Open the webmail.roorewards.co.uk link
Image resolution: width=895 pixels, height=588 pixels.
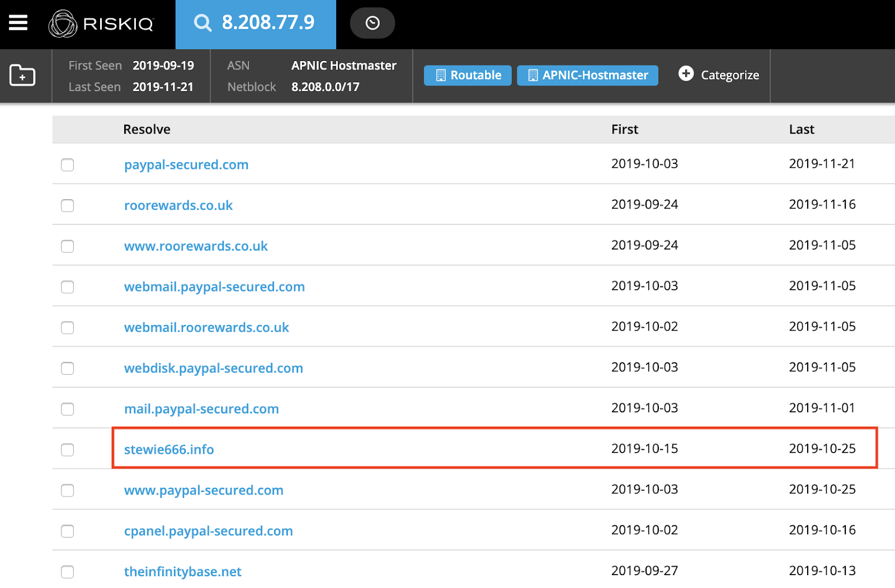point(206,327)
